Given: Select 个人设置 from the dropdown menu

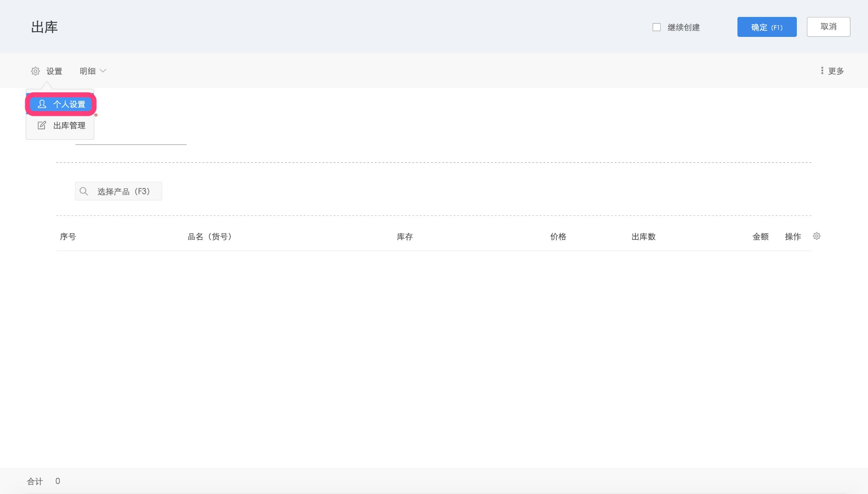Looking at the screenshot, I should pos(61,104).
